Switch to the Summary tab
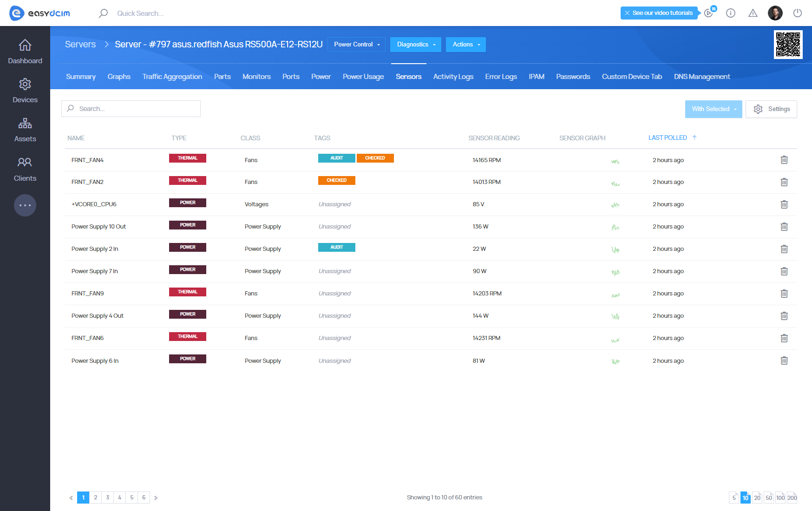Image resolution: width=812 pixels, height=511 pixels. pyautogui.click(x=81, y=77)
